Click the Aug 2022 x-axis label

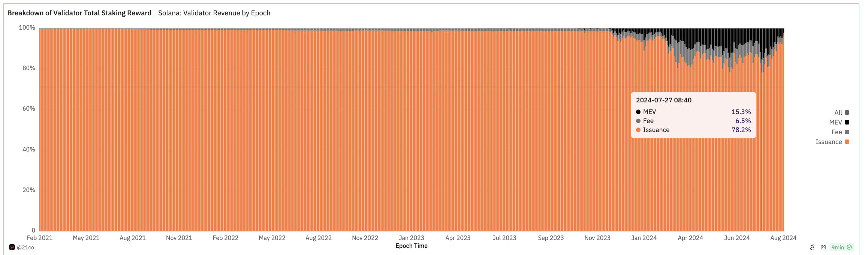pos(319,238)
